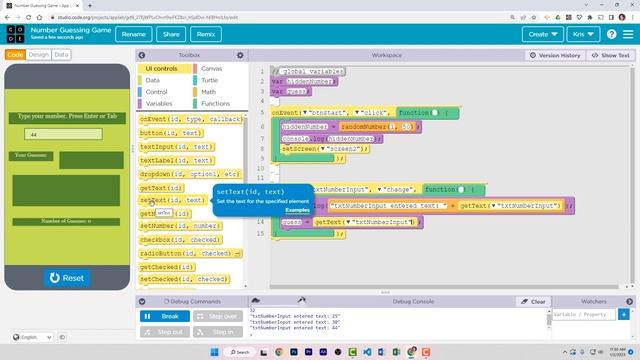Image resolution: width=640 pixels, height=360 pixels.
Task: Open the "btnStart" id dropdown in onEvent
Action: pyautogui.click(x=304, y=113)
